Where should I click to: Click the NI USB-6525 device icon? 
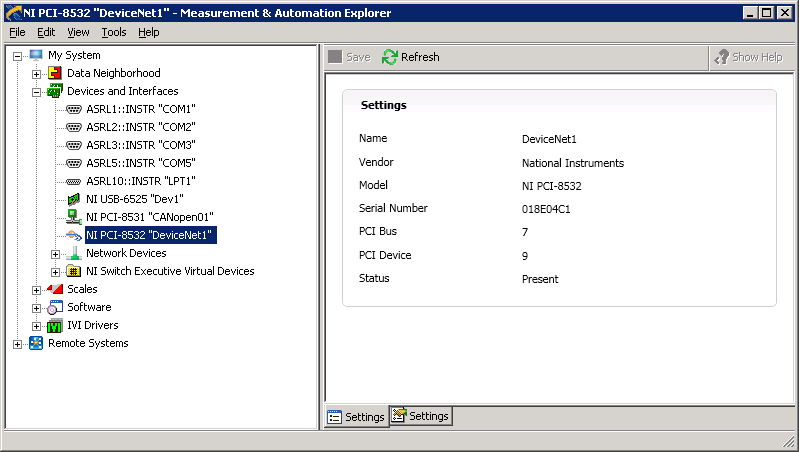coord(73,199)
